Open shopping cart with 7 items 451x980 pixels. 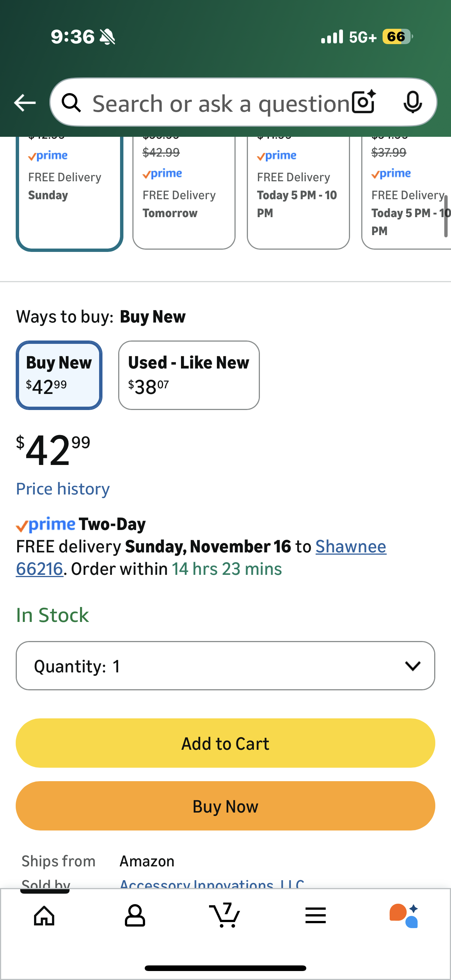pos(225,915)
